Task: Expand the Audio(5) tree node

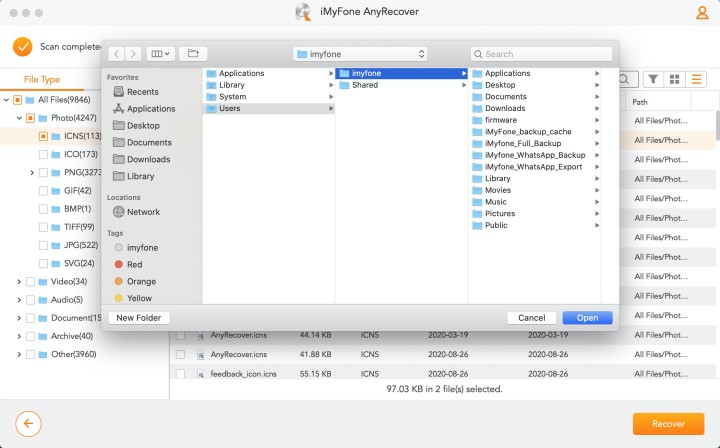Action: pyautogui.click(x=19, y=300)
